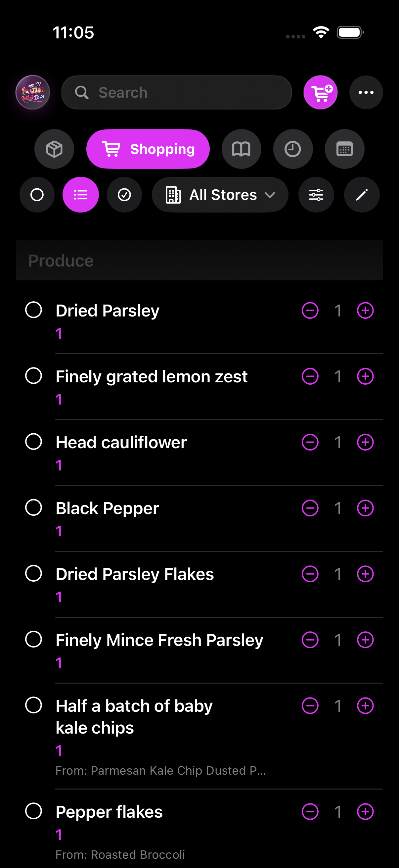Switch to the Shopping tab
399x868 pixels.
coord(148,149)
